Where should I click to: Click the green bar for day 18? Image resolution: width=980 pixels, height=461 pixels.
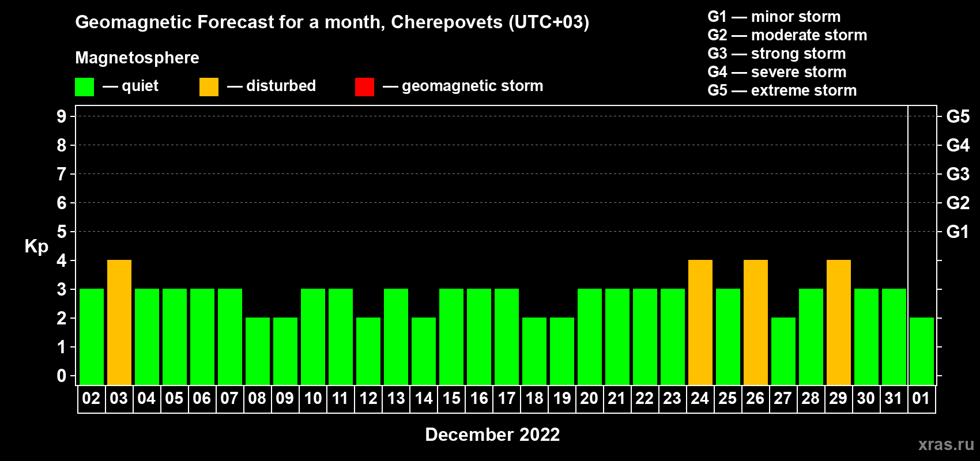(534, 351)
